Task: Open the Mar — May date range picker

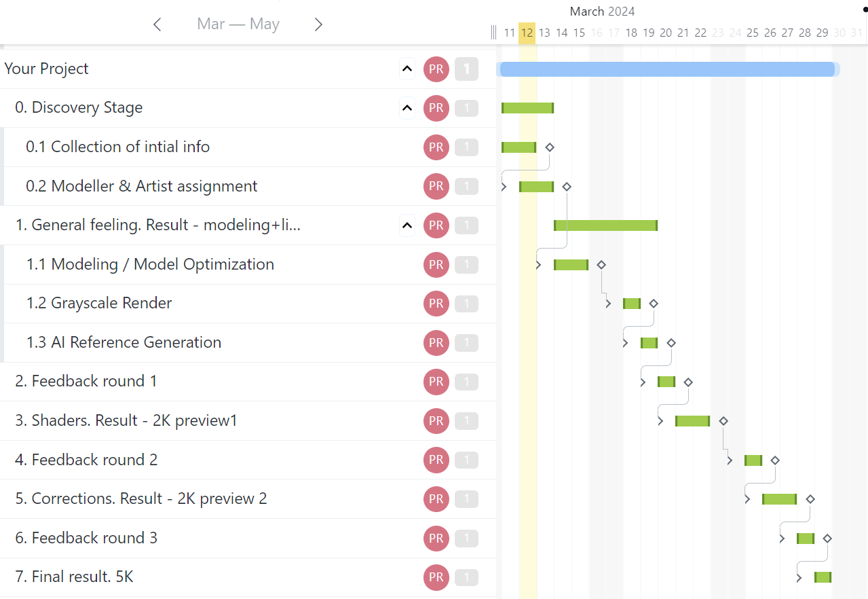Action: coord(238,24)
